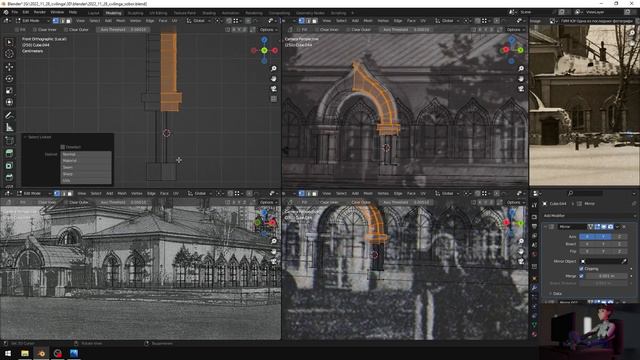
Task: Collapse the Select Linked operator panel
Action: point(25,137)
